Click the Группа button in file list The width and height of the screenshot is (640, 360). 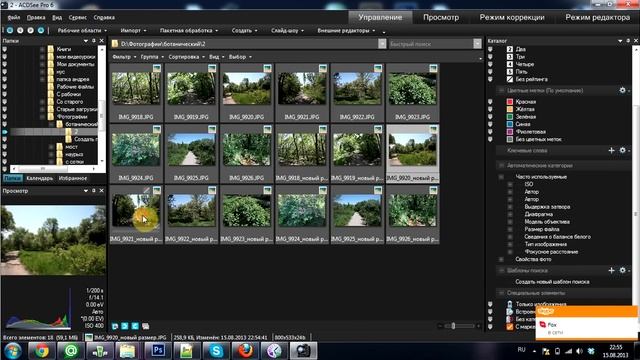pyautogui.click(x=152, y=57)
